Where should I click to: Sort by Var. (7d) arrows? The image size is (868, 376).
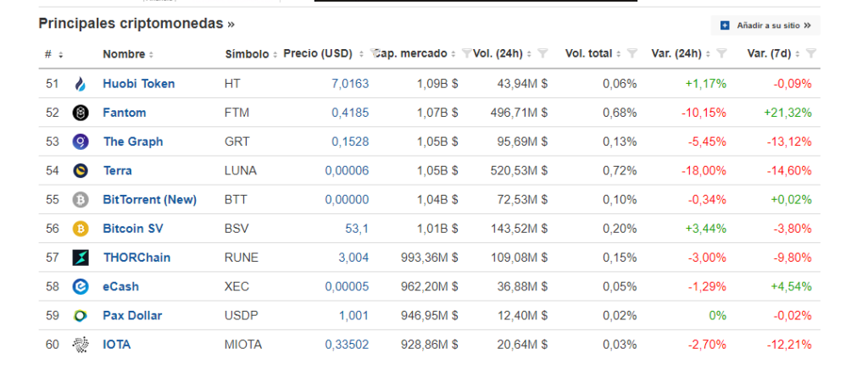[x=798, y=53]
